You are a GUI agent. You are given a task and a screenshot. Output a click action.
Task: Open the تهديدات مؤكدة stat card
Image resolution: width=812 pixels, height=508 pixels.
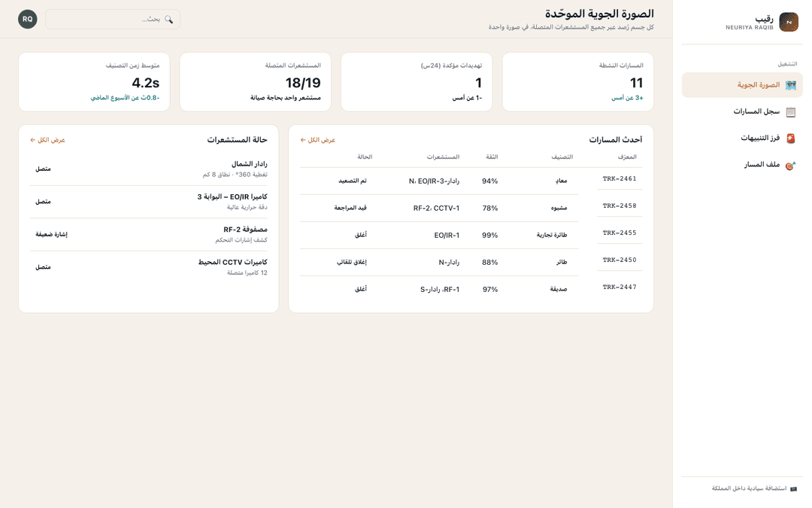tap(417, 82)
